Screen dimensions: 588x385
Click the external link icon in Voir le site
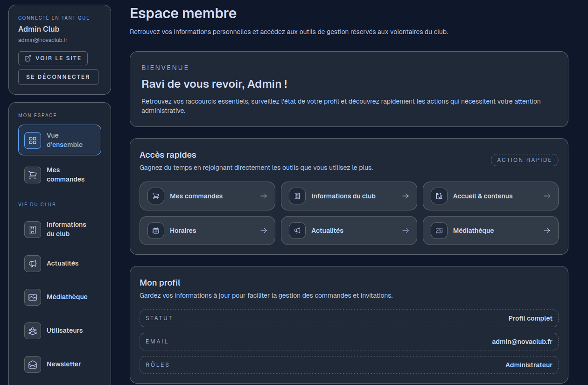tap(28, 58)
